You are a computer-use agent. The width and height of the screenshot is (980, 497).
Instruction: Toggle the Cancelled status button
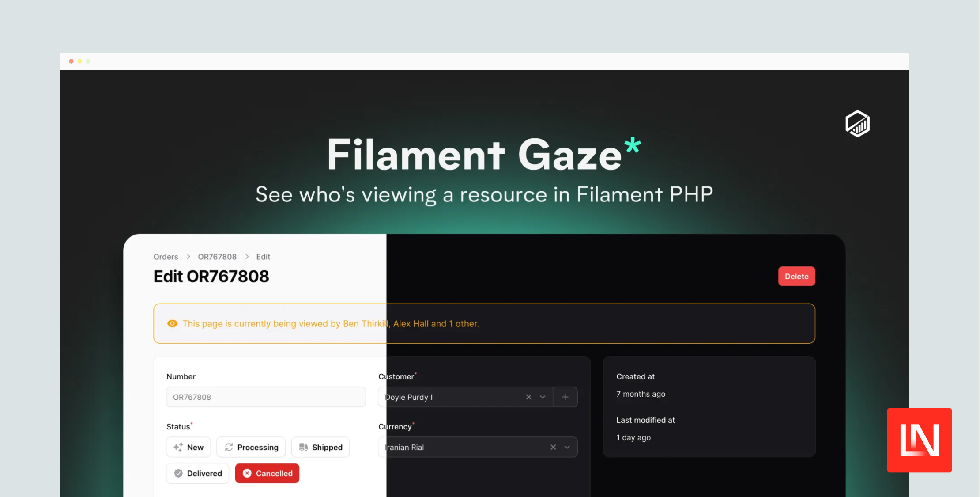tap(267, 473)
